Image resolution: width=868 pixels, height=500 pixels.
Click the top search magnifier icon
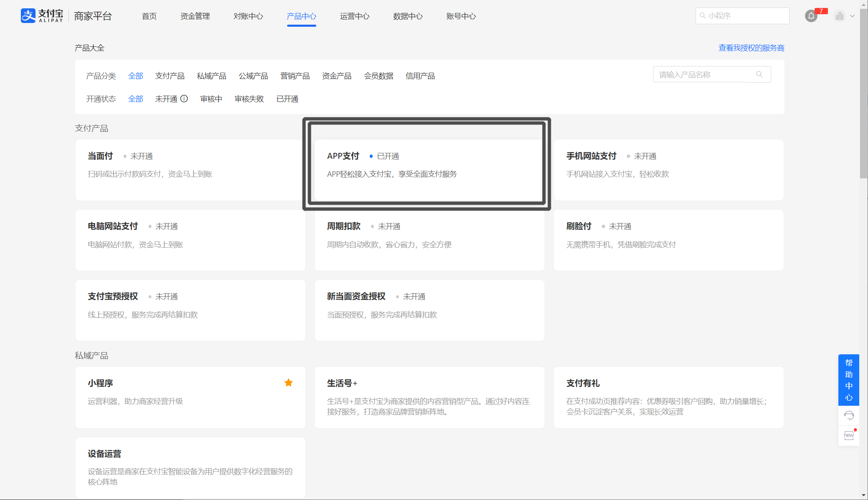tap(703, 15)
